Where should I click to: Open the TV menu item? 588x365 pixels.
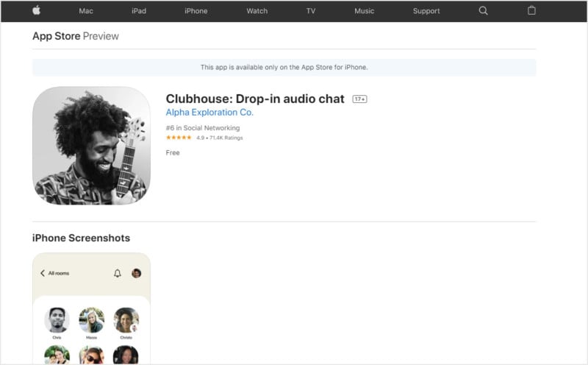point(311,11)
